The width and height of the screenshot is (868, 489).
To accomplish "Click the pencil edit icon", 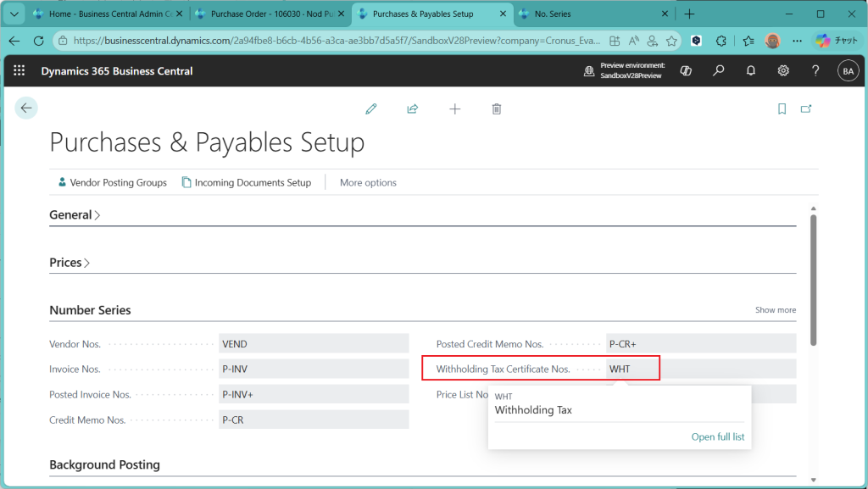I will point(370,108).
